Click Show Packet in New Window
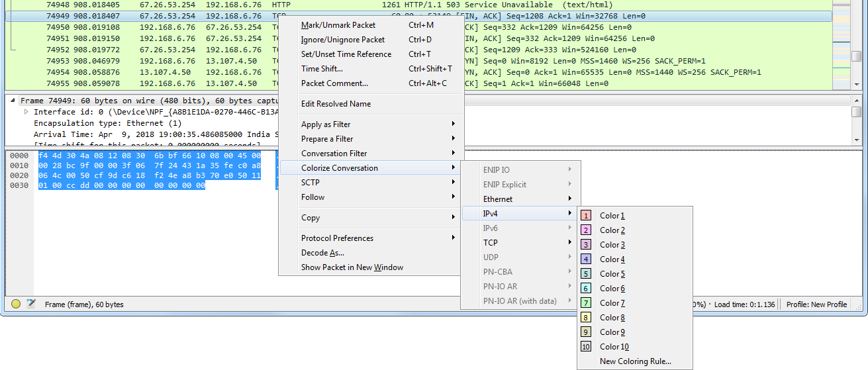Viewport: 868px width, 370px height. pyautogui.click(x=352, y=267)
